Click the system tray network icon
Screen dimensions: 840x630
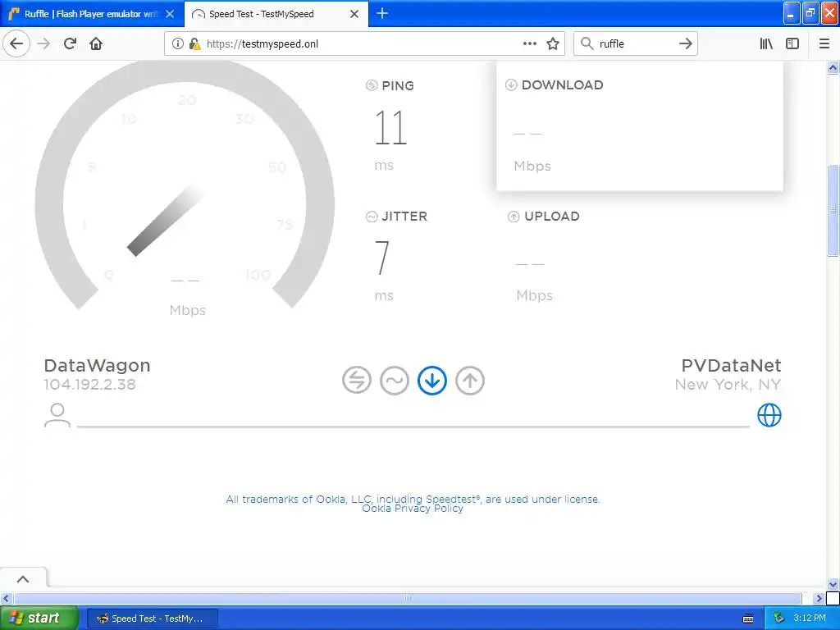pos(778,618)
